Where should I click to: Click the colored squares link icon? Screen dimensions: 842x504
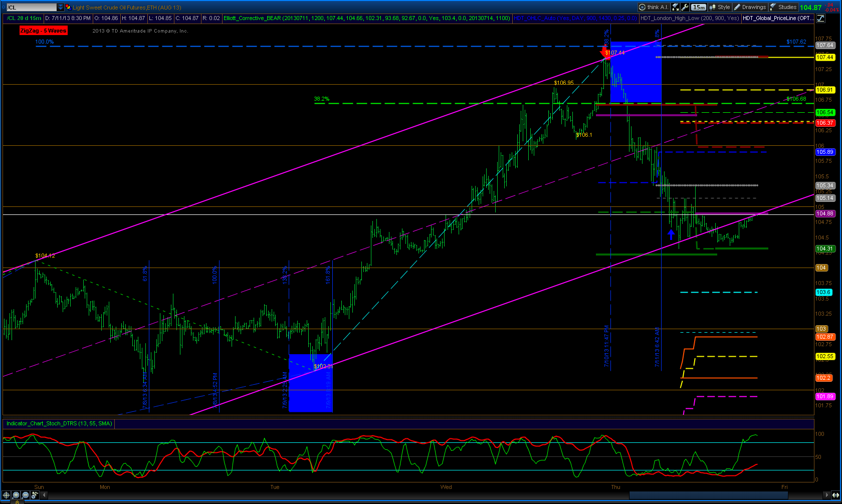(x=68, y=8)
